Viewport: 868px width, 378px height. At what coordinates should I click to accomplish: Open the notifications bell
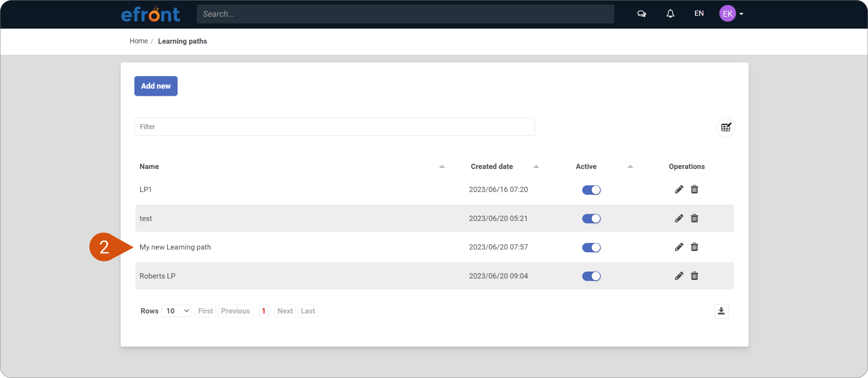(x=670, y=14)
